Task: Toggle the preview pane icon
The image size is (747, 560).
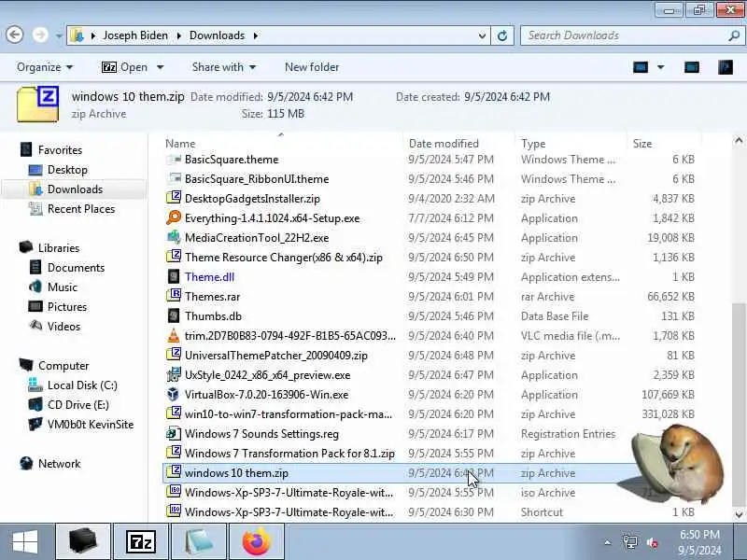Action: coord(692,67)
